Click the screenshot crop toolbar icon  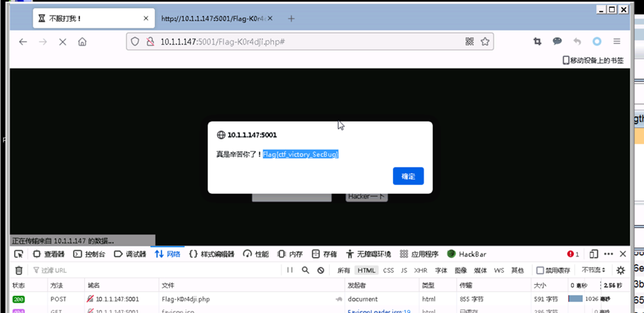pyautogui.click(x=538, y=41)
